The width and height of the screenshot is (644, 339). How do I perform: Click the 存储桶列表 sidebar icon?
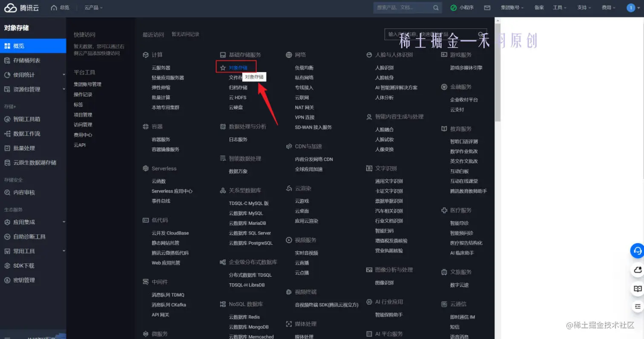pos(7,60)
